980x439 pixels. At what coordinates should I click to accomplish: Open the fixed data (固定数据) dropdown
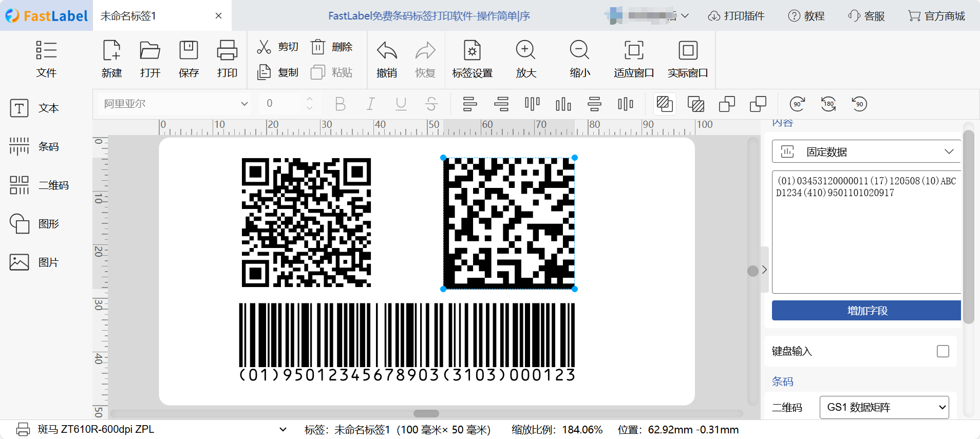[866, 152]
